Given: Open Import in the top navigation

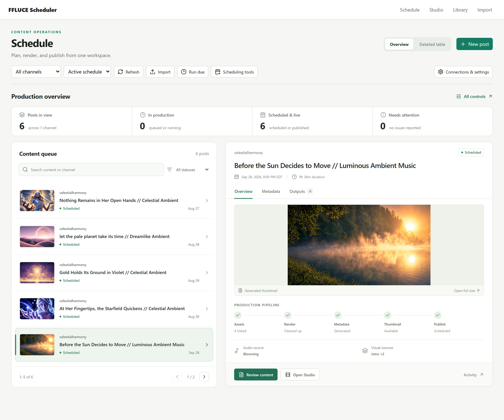Looking at the screenshot, I should [x=485, y=10].
